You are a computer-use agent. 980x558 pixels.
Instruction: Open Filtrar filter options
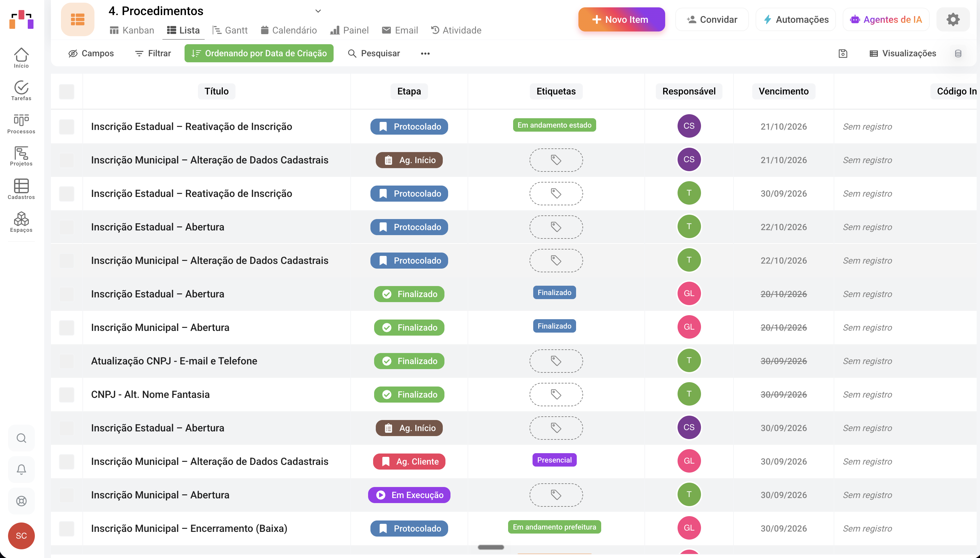tap(153, 53)
